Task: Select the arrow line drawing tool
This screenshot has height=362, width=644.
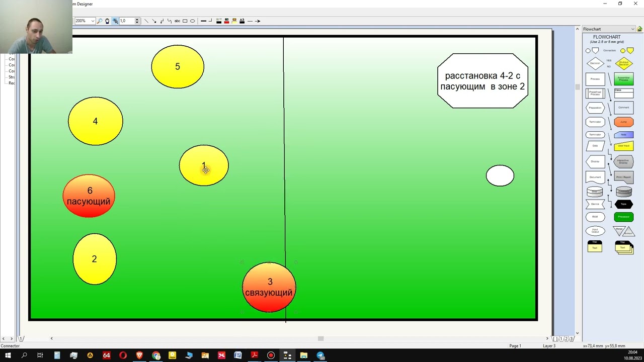Action: pos(154,21)
